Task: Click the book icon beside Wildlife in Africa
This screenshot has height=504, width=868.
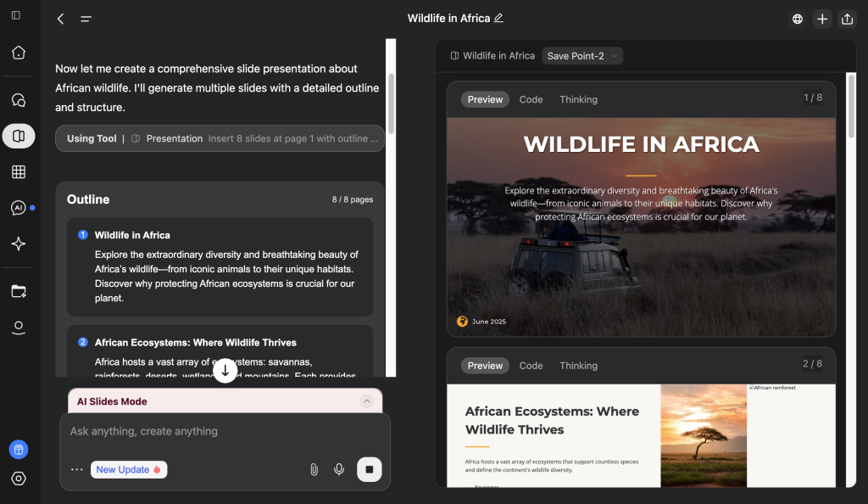Action: pyautogui.click(x=454, y=56)
